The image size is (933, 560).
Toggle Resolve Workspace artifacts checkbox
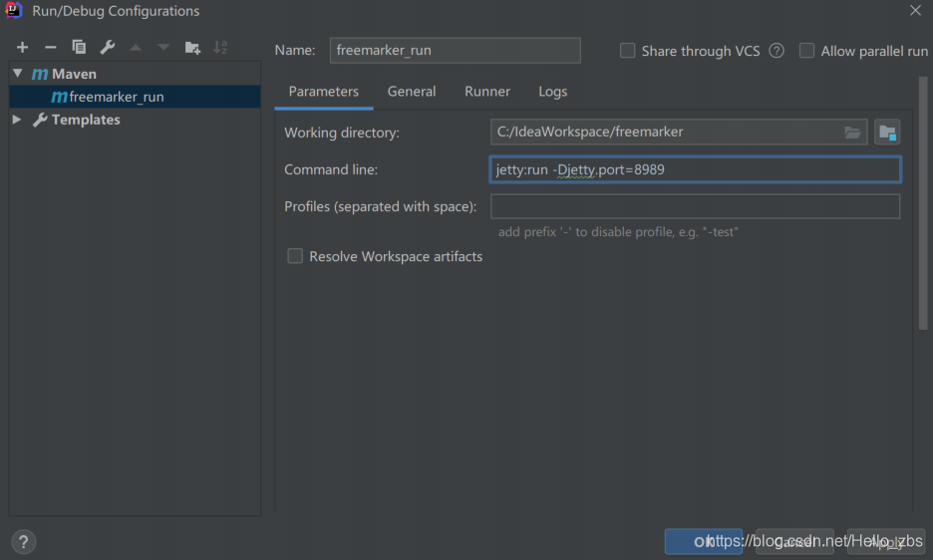tap(295, 256)
